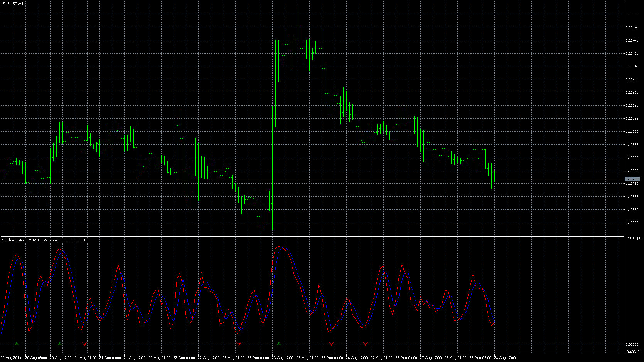
Task: Click the 22 Aug 09:00 time label
Action: 184,358
